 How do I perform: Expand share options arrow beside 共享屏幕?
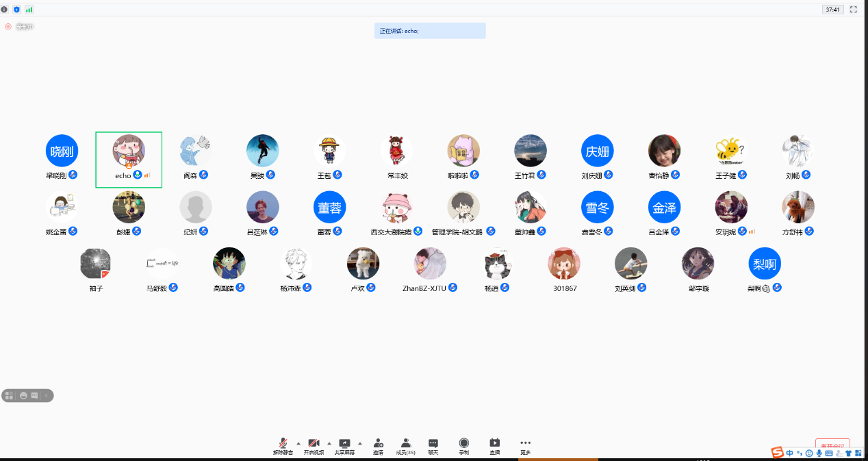(360, 443)
